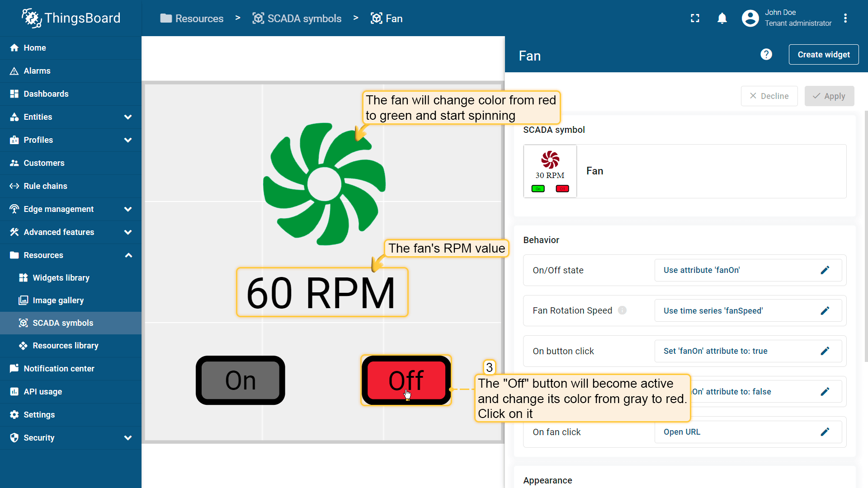Click the Create widget button
The image size is (868, 488).
tap(823, 55)
